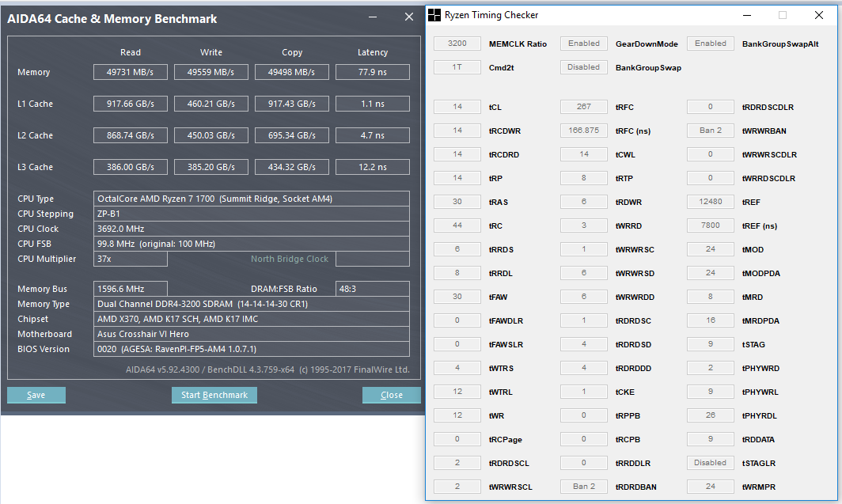Click BankGroupSwap Disabled field

(x=584, y=67)
